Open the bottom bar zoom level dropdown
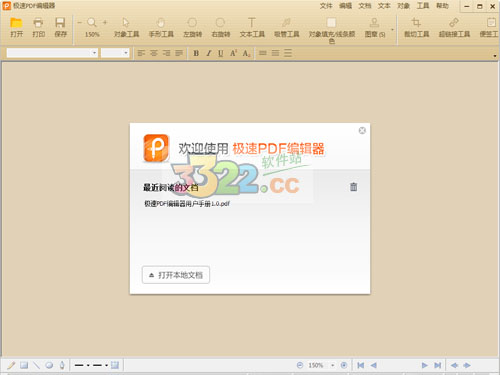This screenshot has width=500, height=375. coord(333,366)
